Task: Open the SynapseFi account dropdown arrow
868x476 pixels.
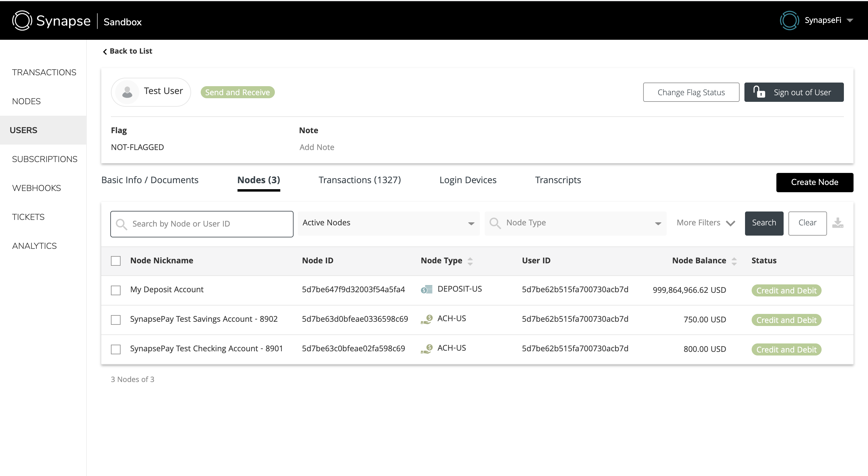Action: pos(850,20)
